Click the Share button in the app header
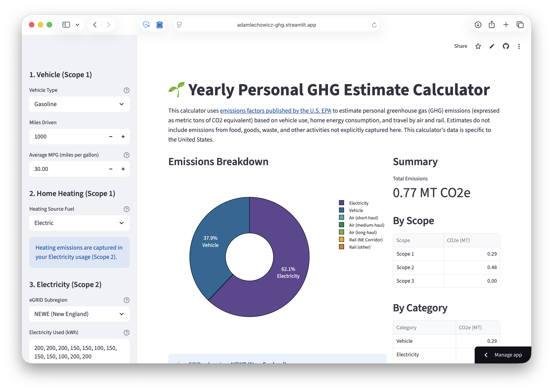 pos(461,46)
